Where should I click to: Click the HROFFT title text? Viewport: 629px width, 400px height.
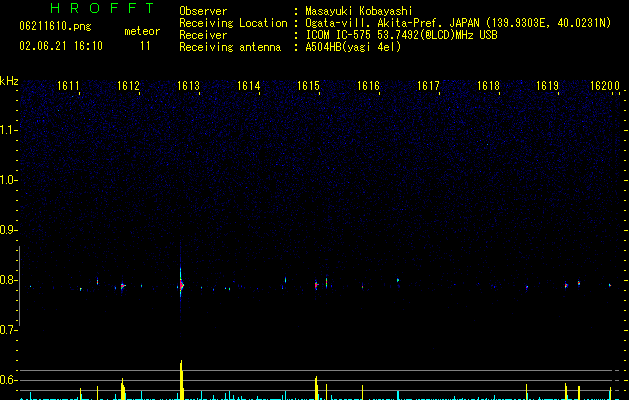103,8
